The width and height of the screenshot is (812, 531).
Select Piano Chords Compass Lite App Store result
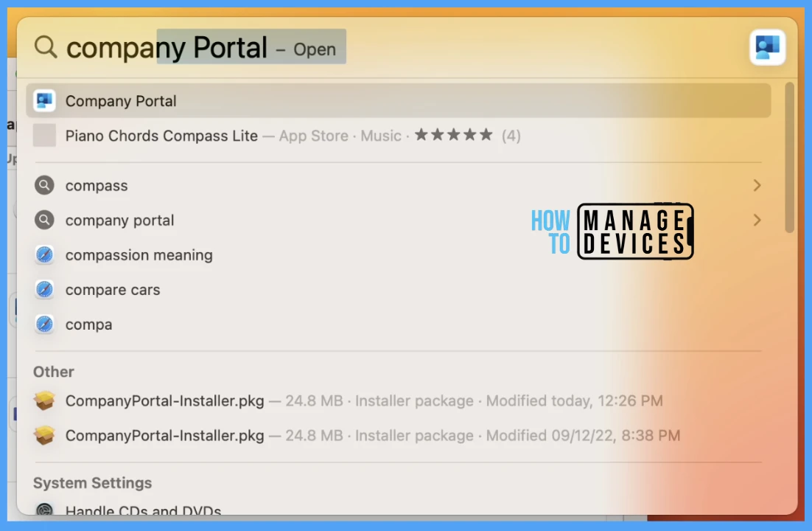click(398, 136)
